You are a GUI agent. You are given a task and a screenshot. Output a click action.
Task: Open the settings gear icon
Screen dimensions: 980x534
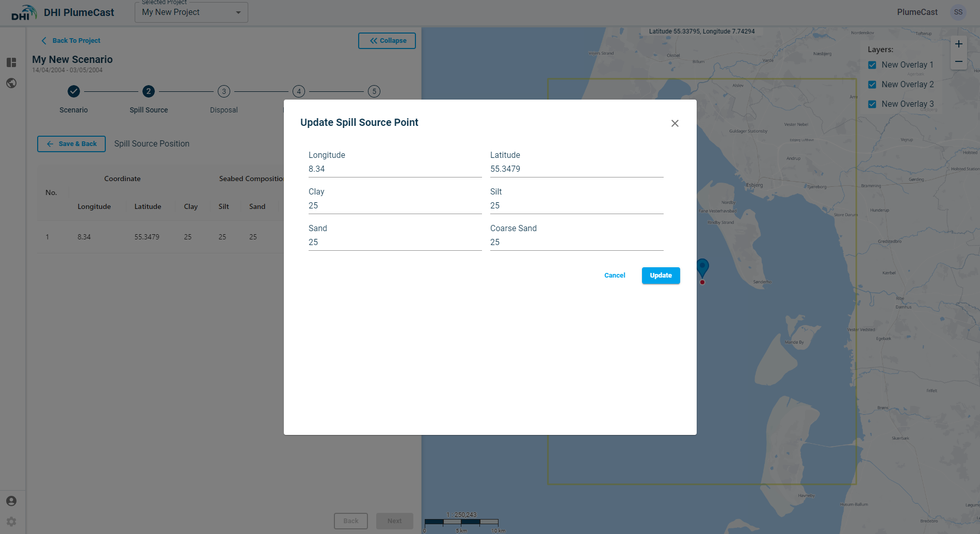(11, 522)
